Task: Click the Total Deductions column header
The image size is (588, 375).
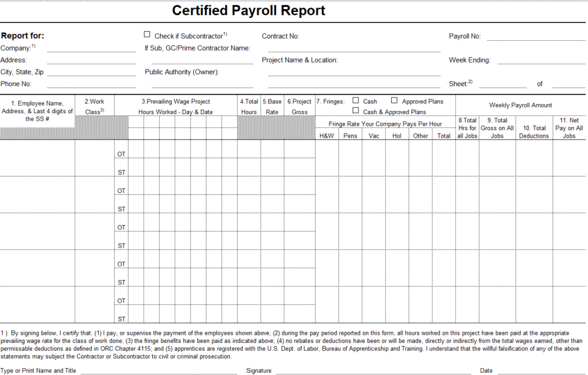Action: (534, 132)
